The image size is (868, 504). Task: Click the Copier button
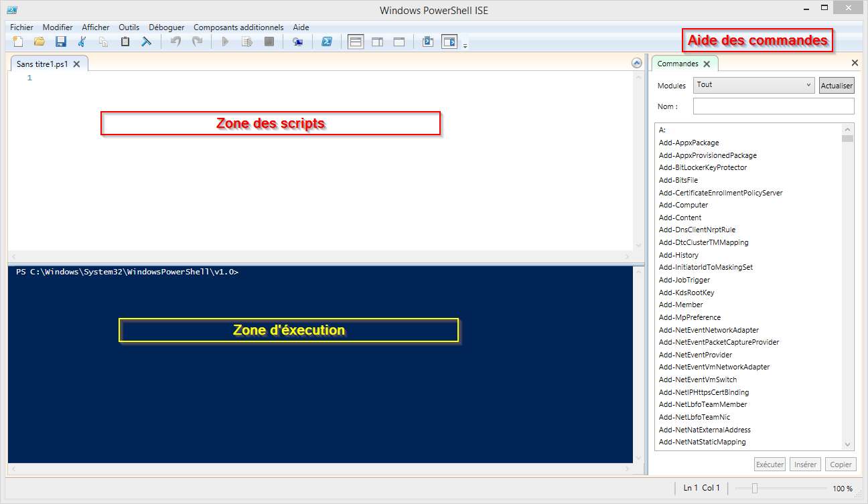[841, 464]
